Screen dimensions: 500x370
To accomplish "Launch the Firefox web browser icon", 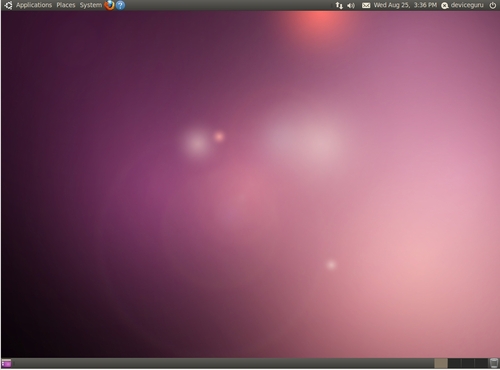I will click(109, 5).
